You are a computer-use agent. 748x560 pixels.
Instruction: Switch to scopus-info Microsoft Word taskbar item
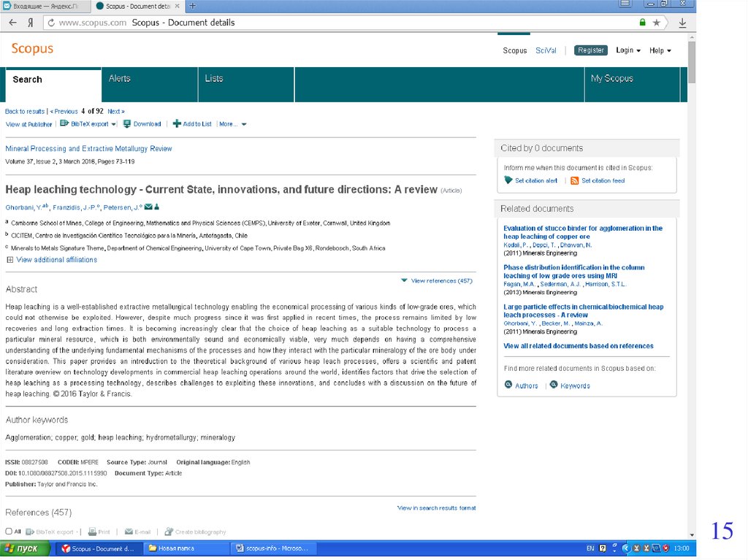point(274,548)
